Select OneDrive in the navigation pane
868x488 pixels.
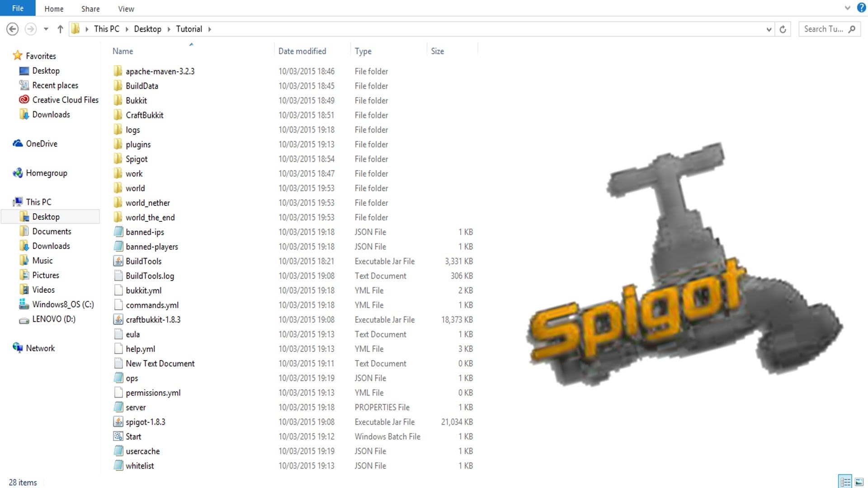tap(42, 144)
